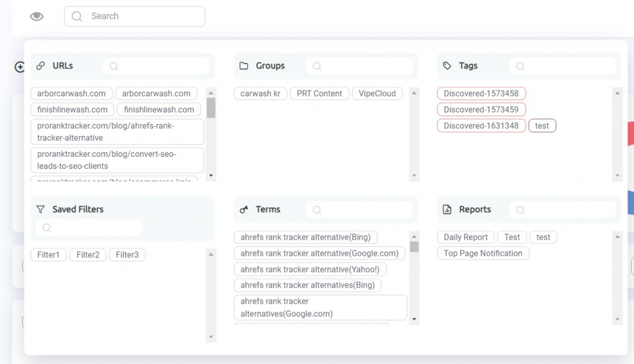Image resolution: width=634 pixels, height=364 pixels.
Task: Apply saved filter Filter2
Action: click(88, 255)
